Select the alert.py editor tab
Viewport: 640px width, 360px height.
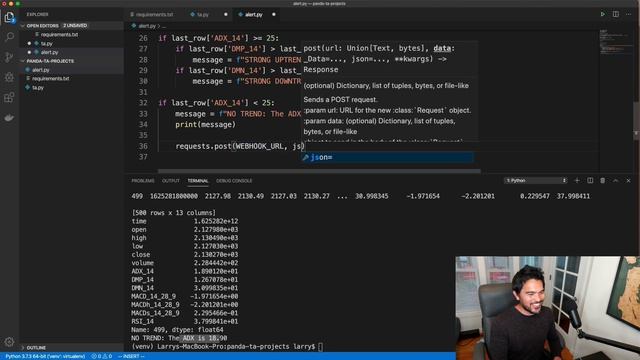(x=253, y=14)
